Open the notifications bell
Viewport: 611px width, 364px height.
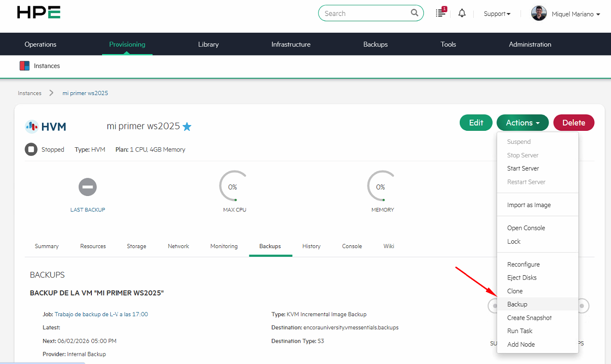tap(462, 13)
